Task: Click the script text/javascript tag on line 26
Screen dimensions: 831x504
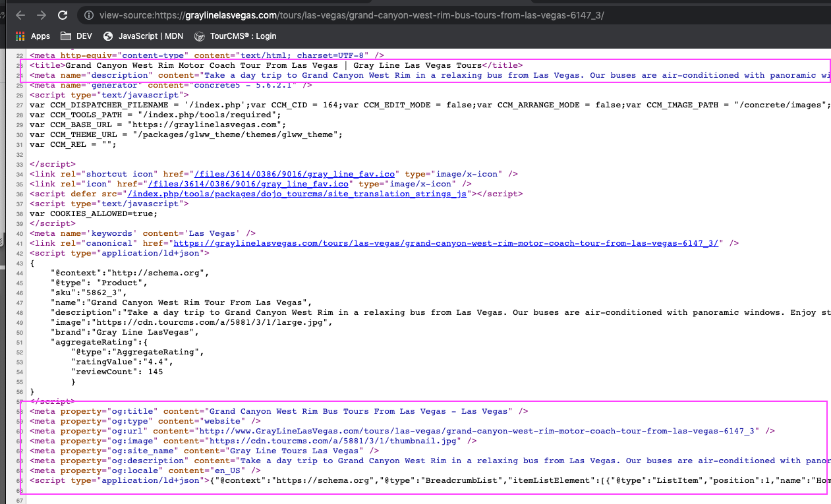Action: coord(109,95)
